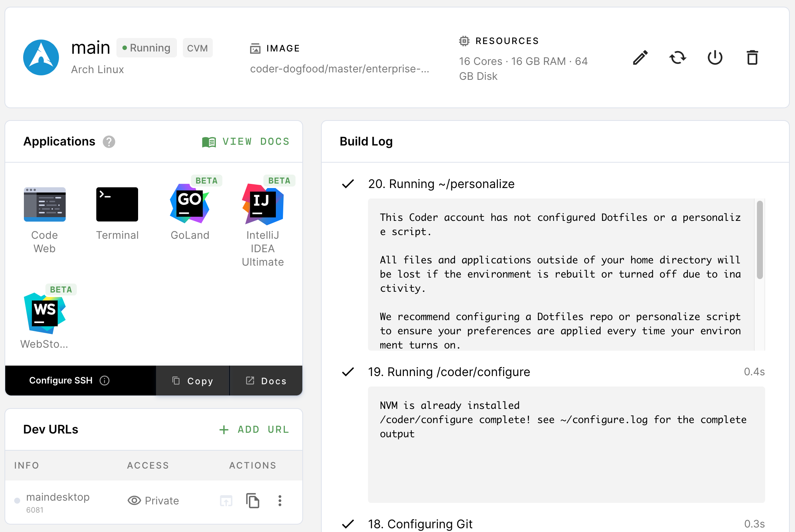Launch IntelliJ IDEA Ultimate
The height and width of the screenshot is (532, 795).
(x=262, y=204)
